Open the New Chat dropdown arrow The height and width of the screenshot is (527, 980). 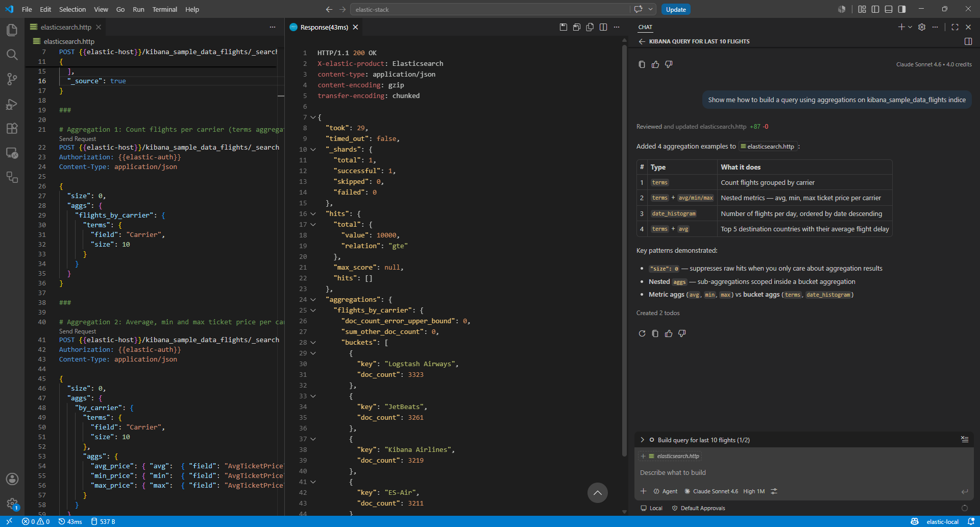pos(910,27)
